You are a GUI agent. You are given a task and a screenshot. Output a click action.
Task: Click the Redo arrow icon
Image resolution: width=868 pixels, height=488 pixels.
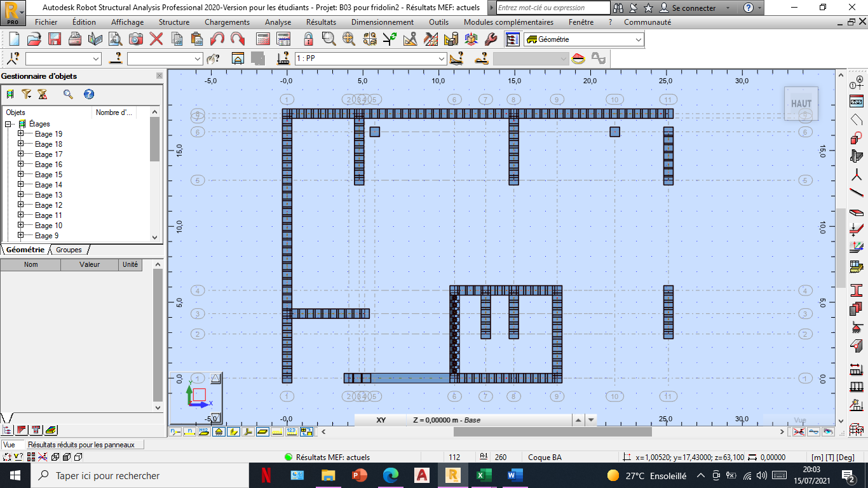(x=238, y=39)
